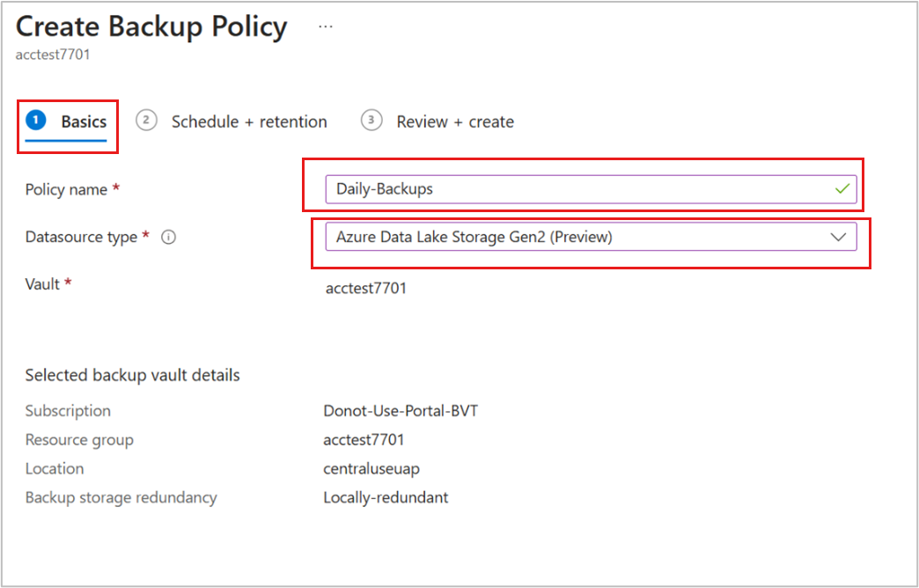
Task: Click the info icon next to Datasource type
Action: (169, 237)
